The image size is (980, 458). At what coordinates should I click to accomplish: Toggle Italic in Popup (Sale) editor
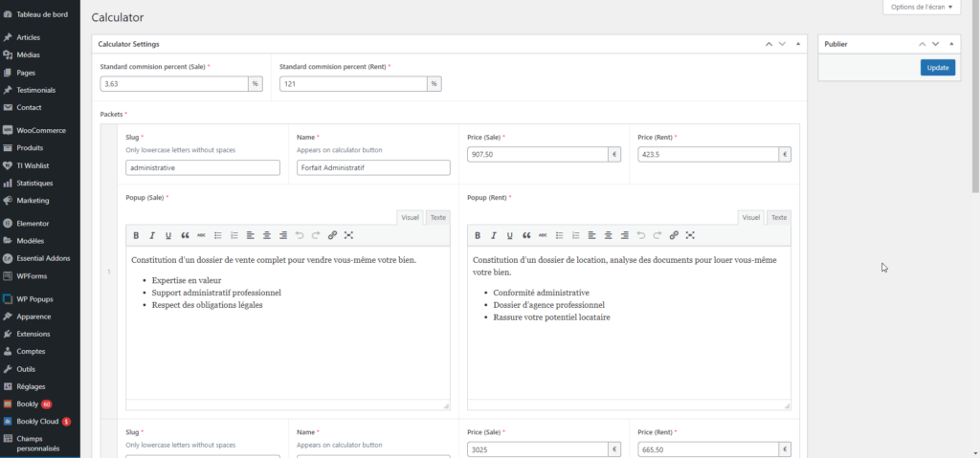pos(152,235)
